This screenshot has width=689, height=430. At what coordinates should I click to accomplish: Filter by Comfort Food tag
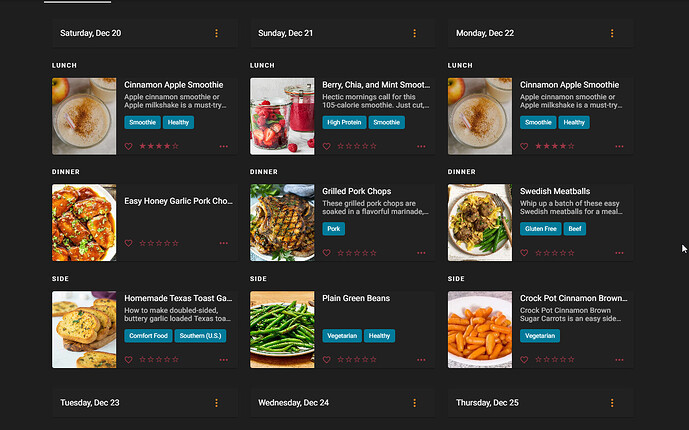point(148,336)
